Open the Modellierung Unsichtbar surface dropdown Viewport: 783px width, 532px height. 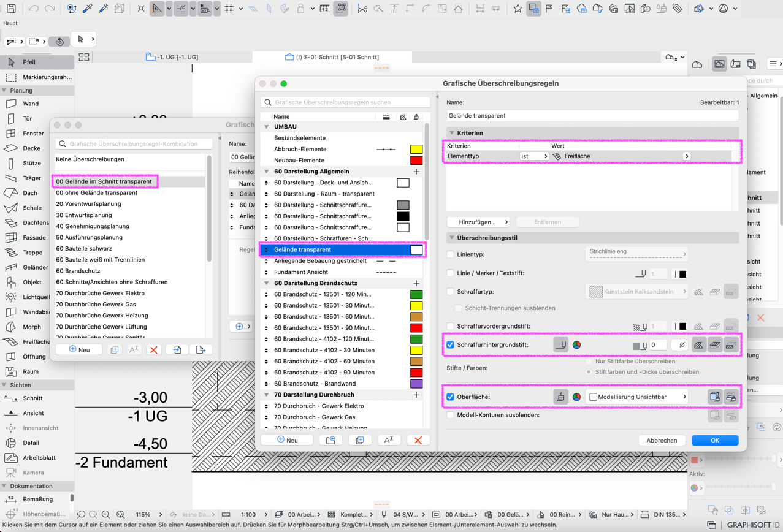pyautogui.click(x=637, y=397)
